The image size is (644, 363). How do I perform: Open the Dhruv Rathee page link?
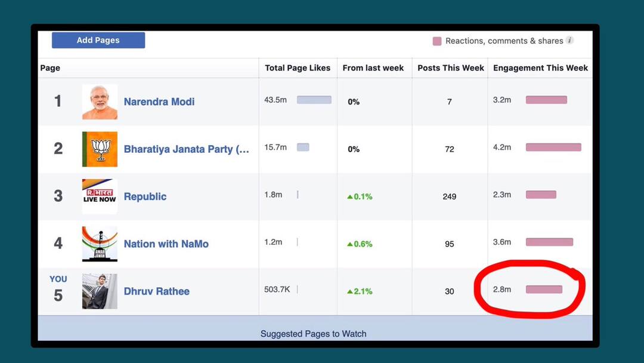[156, 291]
